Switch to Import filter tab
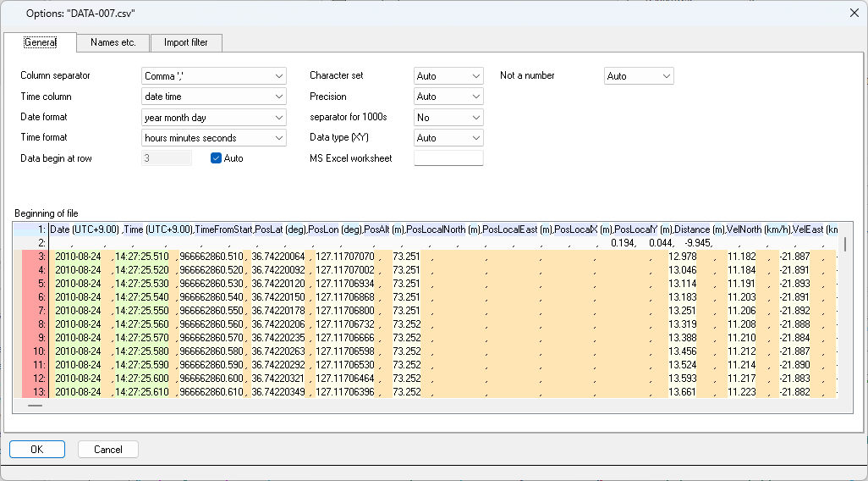The height and width of the screenshot is (481, 868). (187, 42)
